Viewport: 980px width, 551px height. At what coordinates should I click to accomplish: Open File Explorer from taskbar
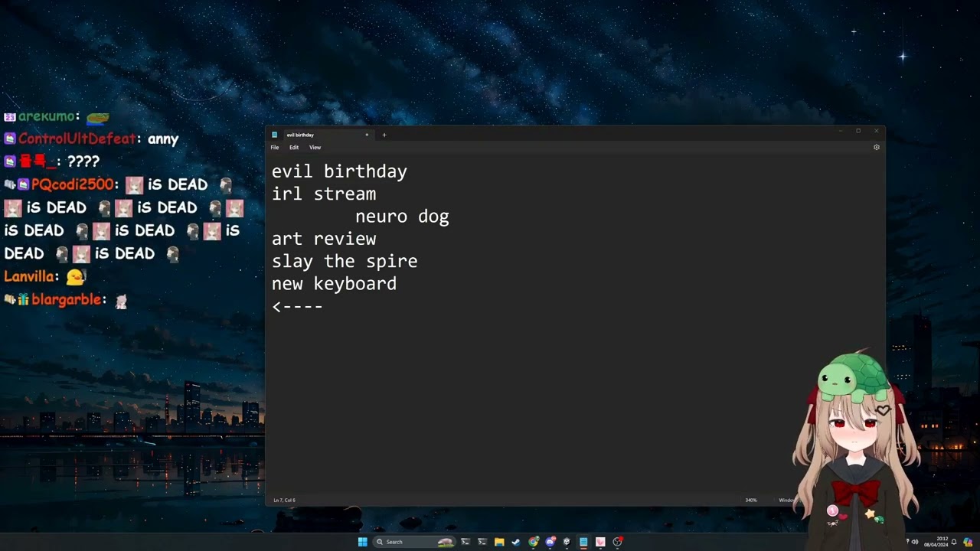click(x=499, y=542)
